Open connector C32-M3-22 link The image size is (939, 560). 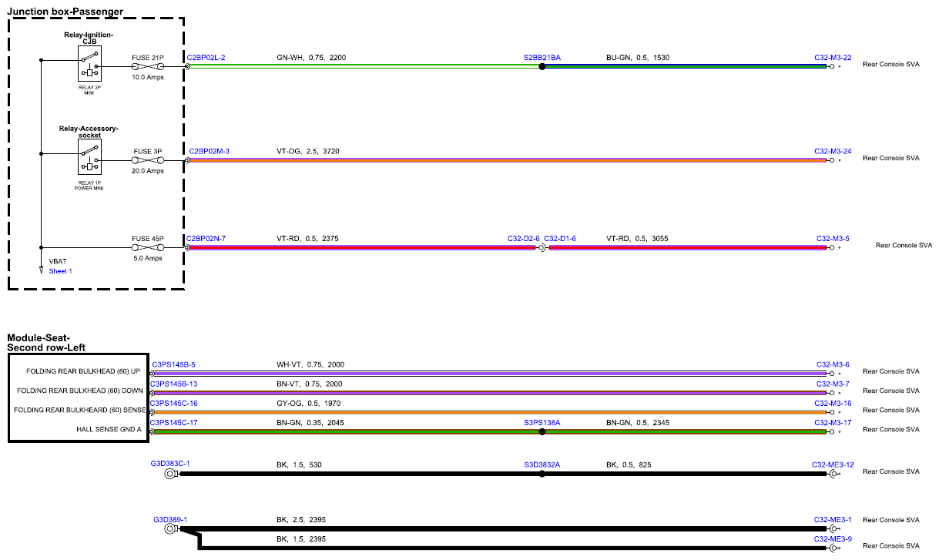[833, 58]
